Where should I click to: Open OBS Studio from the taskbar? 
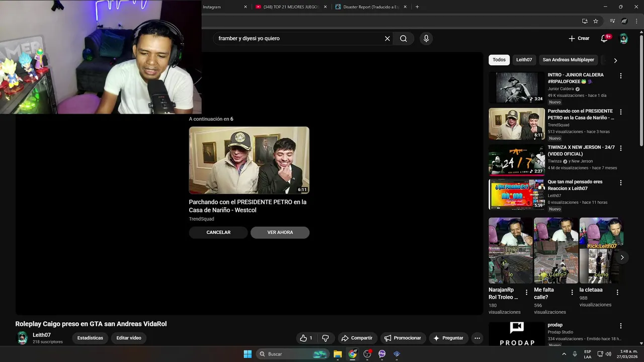[367, 354]
